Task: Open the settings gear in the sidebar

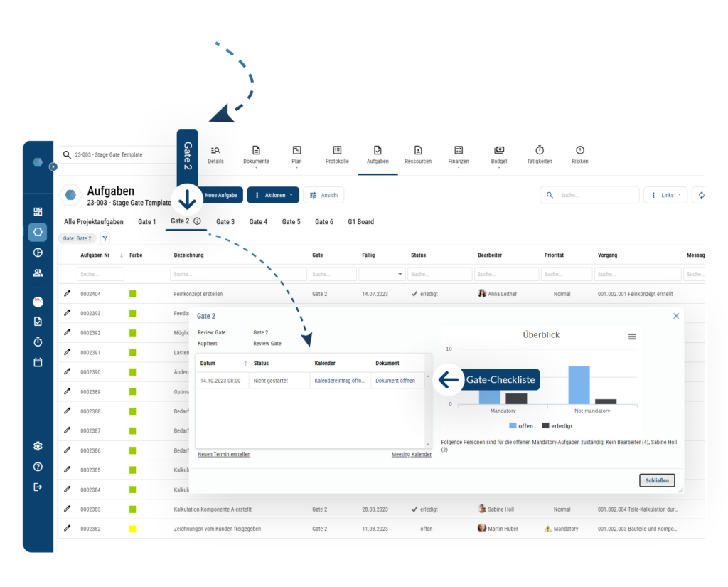Action: click(38, 446)
